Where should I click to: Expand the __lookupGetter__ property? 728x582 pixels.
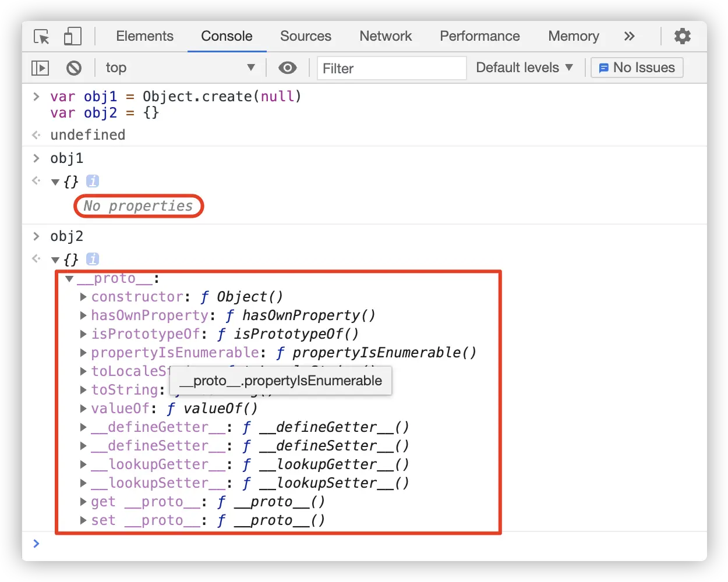click(83, 464)
